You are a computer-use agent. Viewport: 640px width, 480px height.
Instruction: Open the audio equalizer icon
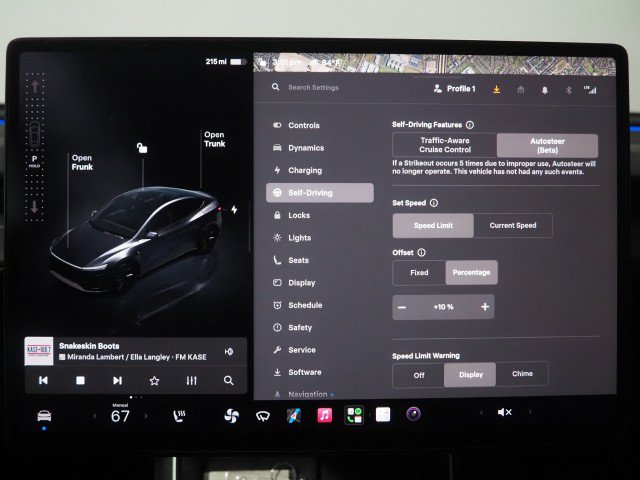[191, 381]
